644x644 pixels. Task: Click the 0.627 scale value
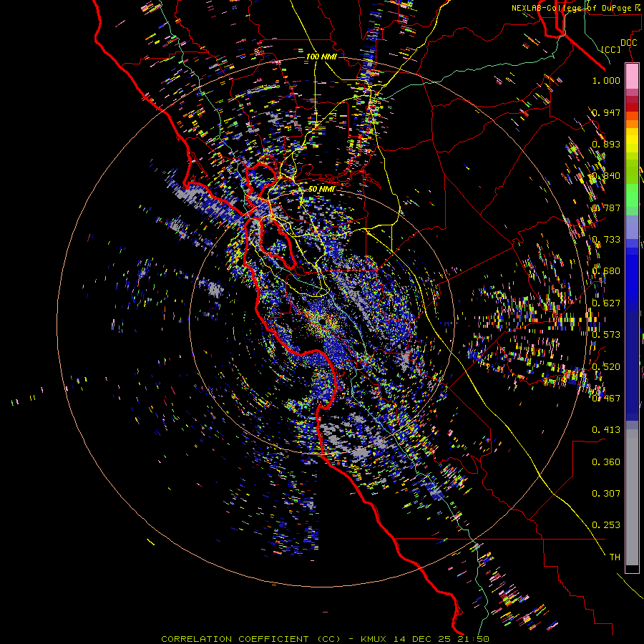click(x=606, y=303)
